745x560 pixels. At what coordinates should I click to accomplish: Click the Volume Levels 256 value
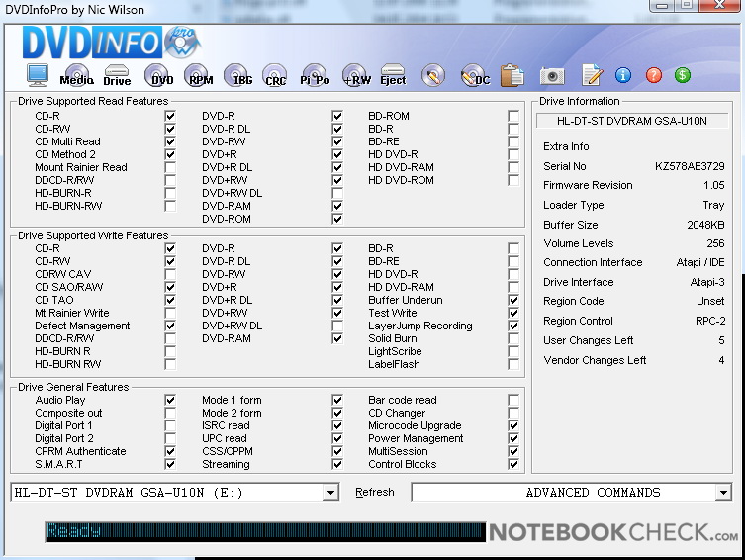715,243
